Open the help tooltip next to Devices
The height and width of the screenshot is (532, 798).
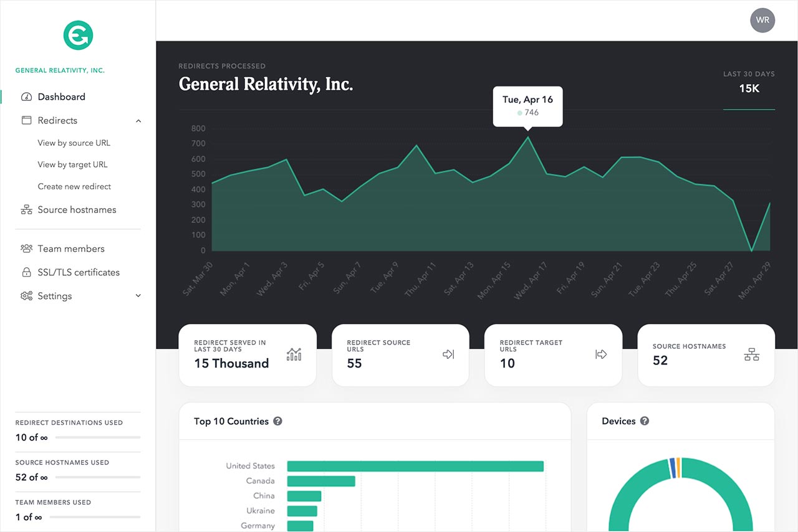pos(645,421)
